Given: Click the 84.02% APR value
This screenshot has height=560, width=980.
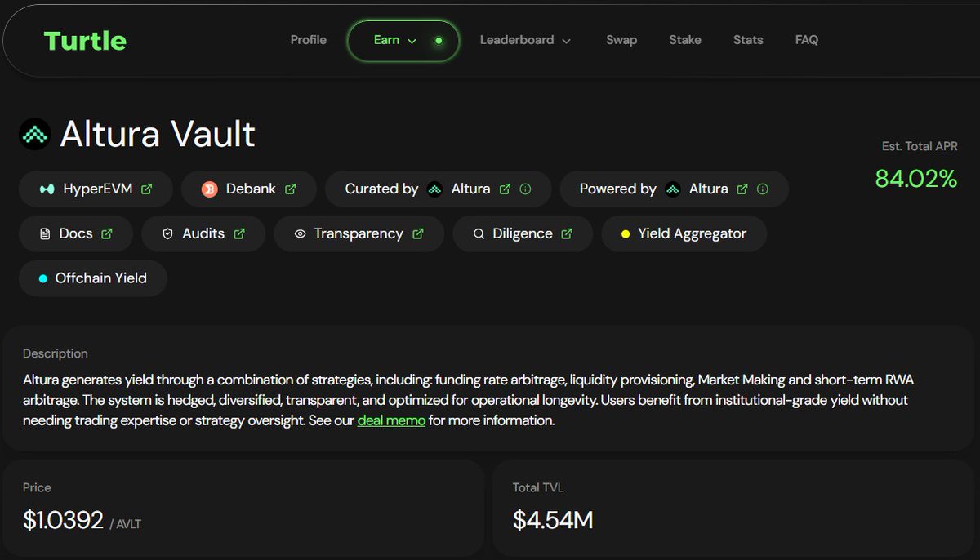Looking at the screenshot, I should click(916, 179).
